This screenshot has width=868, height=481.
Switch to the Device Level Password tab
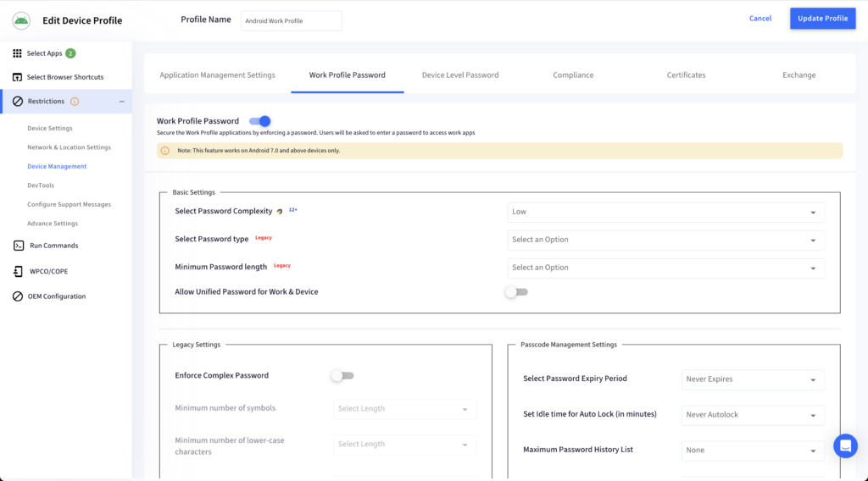tap(460, 75)
